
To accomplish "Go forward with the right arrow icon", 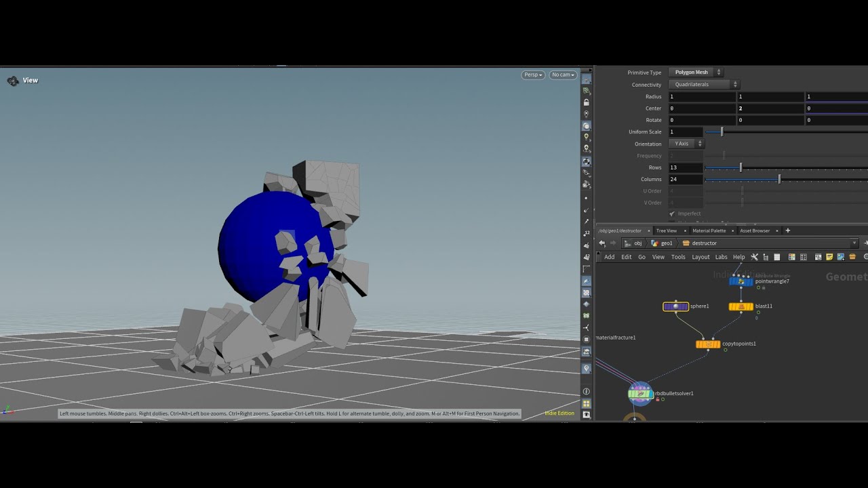I will [x=613, y=243].
